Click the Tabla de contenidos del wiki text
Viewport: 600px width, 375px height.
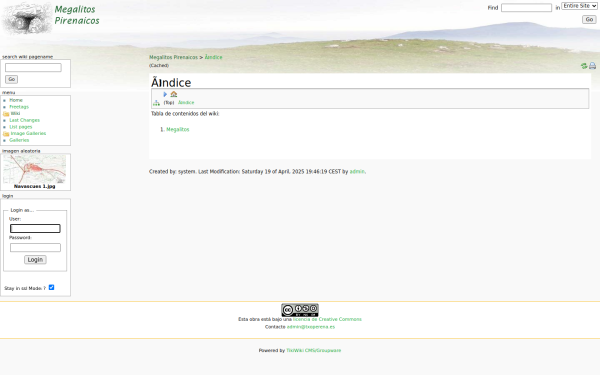point(185,114)
